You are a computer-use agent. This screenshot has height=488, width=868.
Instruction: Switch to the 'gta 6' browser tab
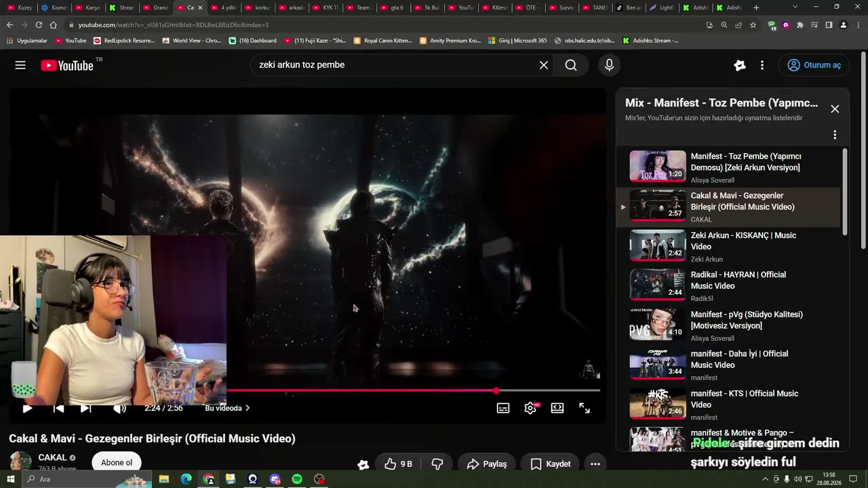click(393, 7)
